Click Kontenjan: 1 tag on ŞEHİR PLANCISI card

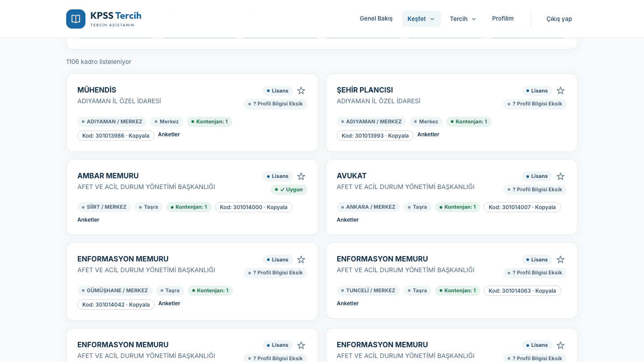point(469,122)
